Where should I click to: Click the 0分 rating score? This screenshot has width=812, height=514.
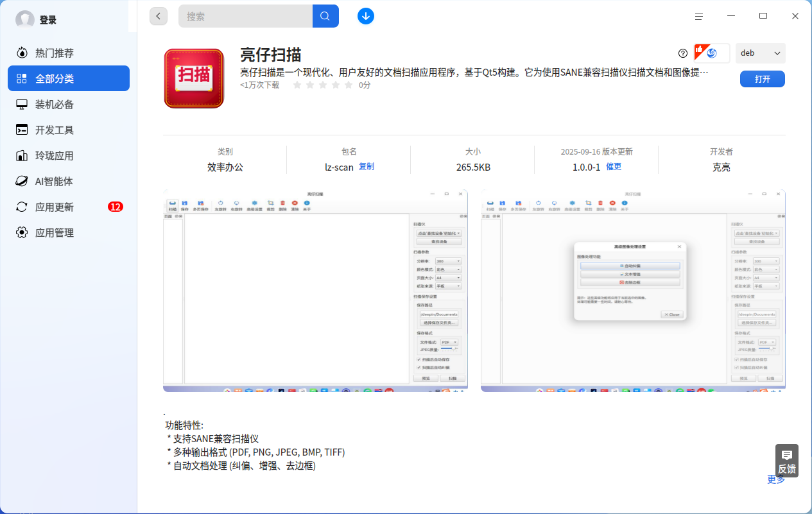click(x=365, y=85)
